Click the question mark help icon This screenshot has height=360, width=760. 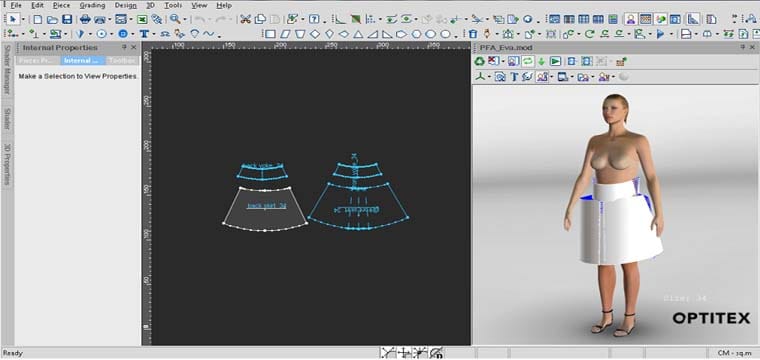coord(314,19)
